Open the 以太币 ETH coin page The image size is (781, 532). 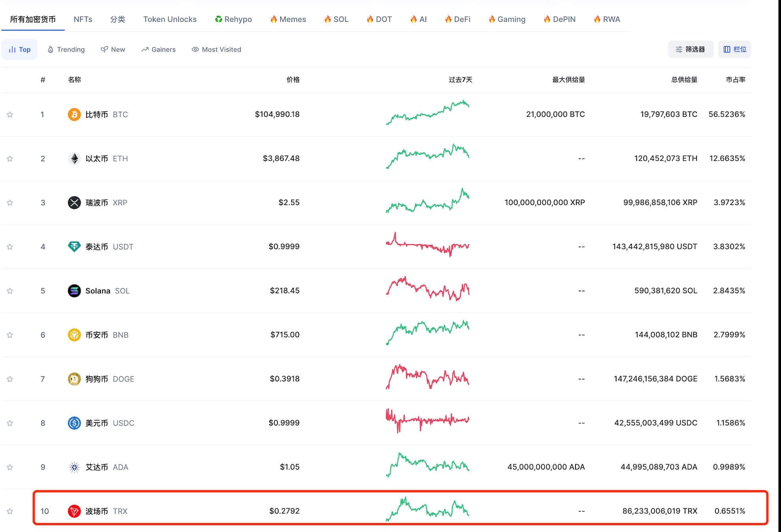click(98, 158)
